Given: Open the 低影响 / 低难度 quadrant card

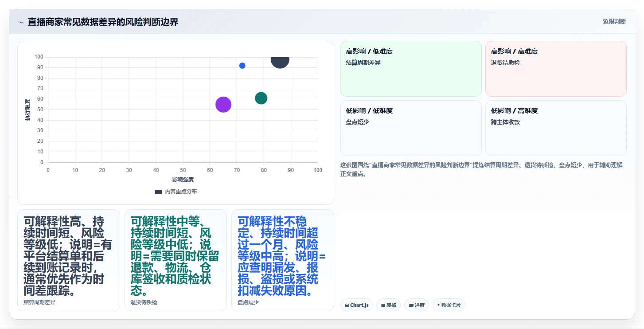Looking at the screenshot, I should pyautogui.click(x=411, y=128).
